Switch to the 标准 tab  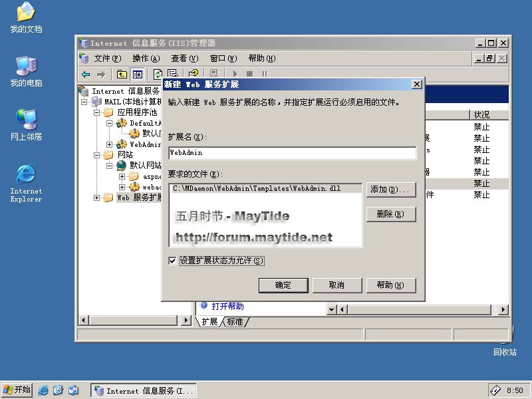[x=235, y=322]
